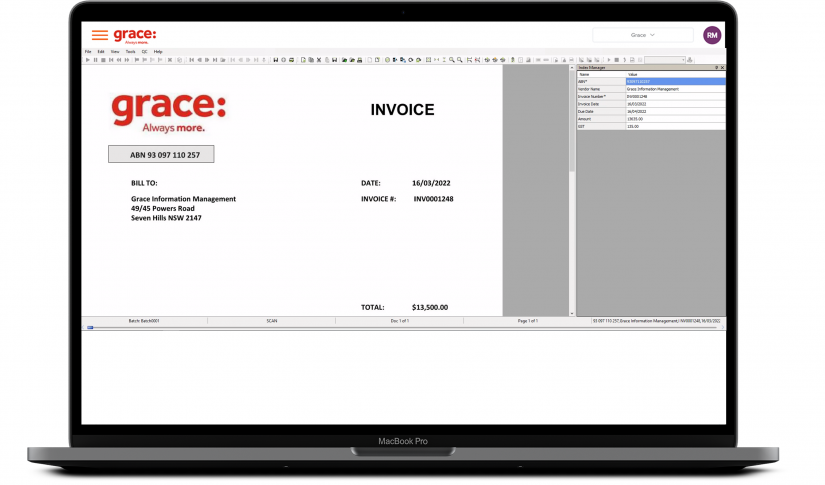Click the Stop toolbar icon
This screenshot has width=825, height=485.
(x=103, y=60)
